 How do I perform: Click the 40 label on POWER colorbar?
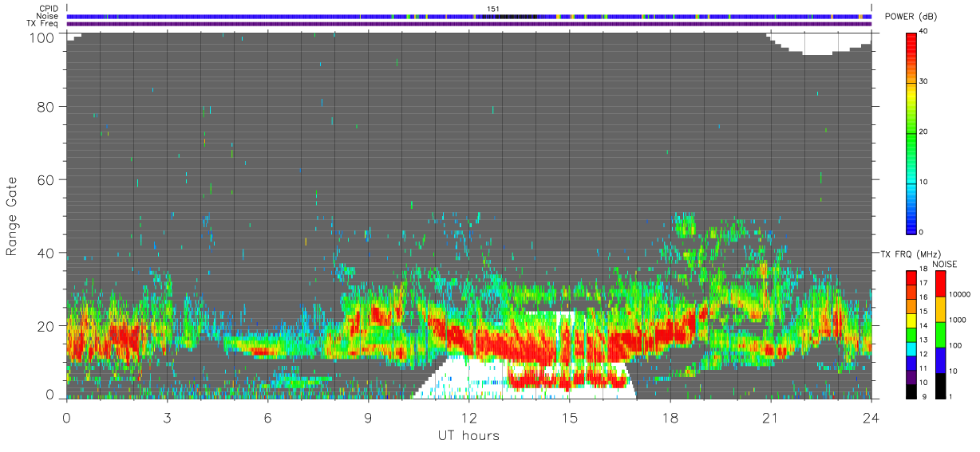coord(925,31)
